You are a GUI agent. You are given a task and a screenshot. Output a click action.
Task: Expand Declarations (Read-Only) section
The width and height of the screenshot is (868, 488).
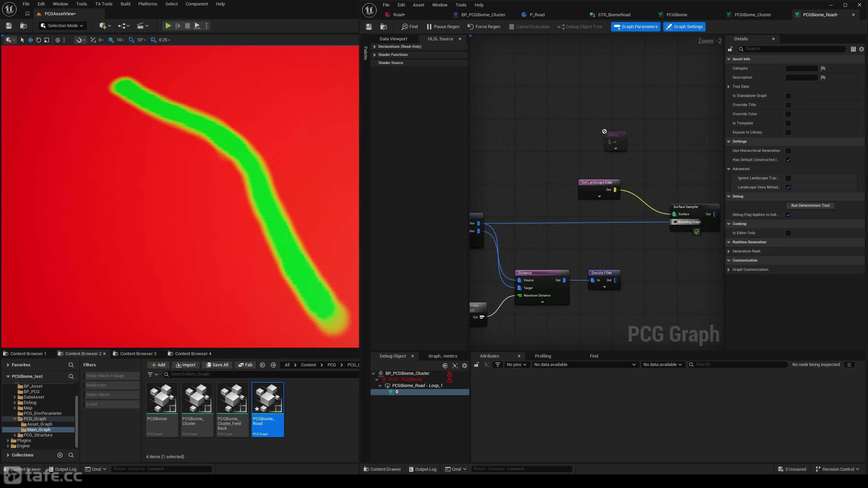[375, 47]
